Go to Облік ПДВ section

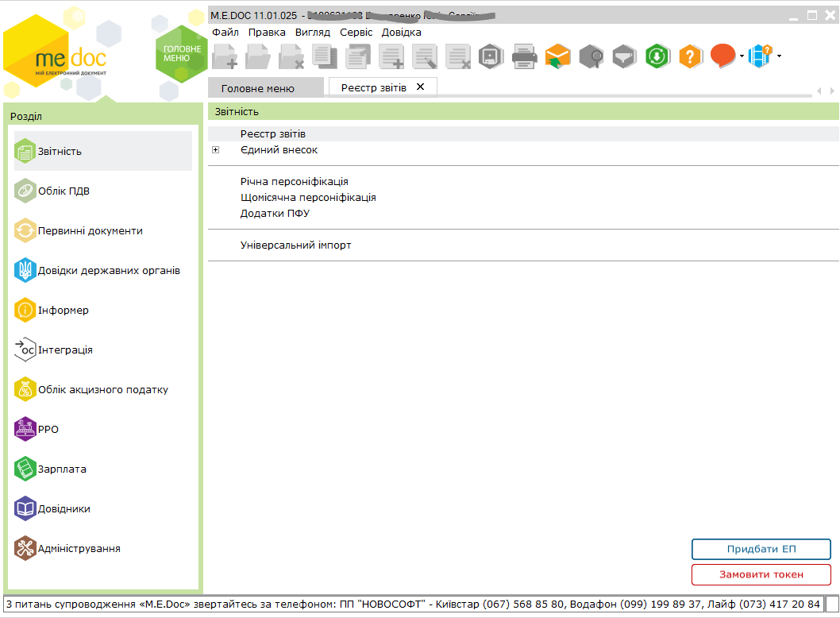tap(69, 191)
